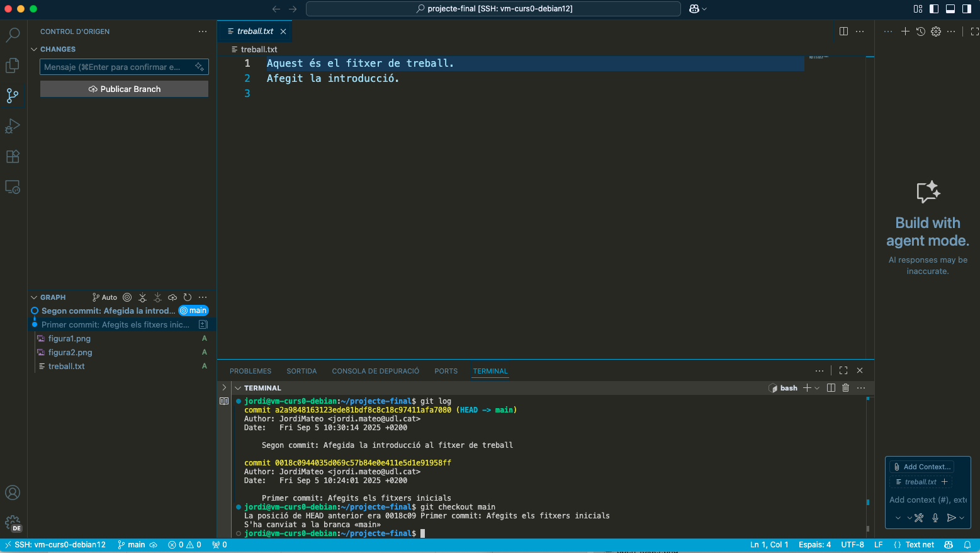Click Publicar Branch button
Image resolution: width=980 pixels, height=553 pixels.
click(x=124, y=89)
